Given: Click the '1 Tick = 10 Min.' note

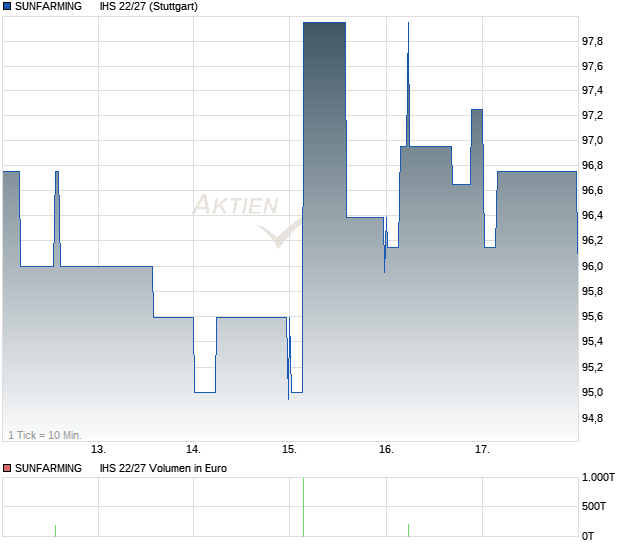Looking at the screenshot, I should point(45,435).
